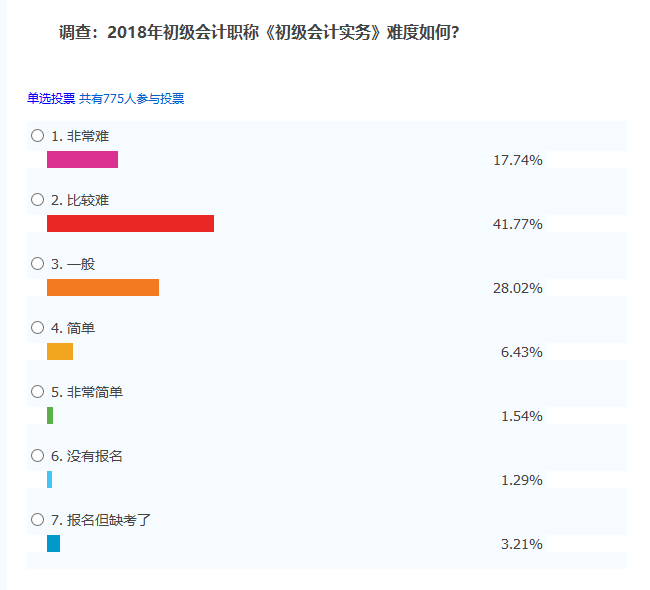Click the 17.74% percentage value
This screenshot has width=650, height=590.
(518, 160)
